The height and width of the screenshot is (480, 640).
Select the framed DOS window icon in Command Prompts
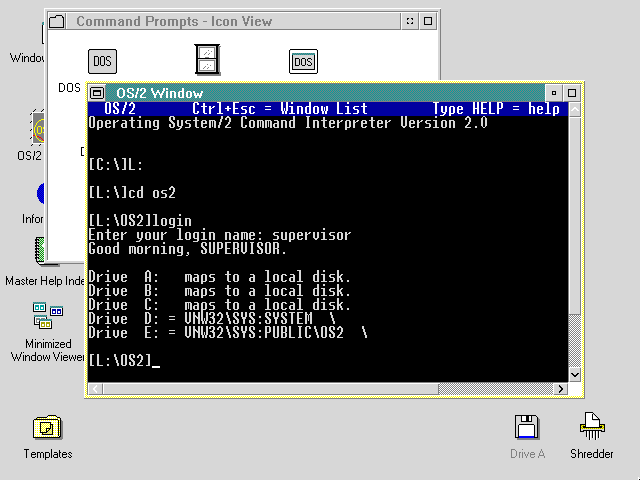tap(303, 62)
